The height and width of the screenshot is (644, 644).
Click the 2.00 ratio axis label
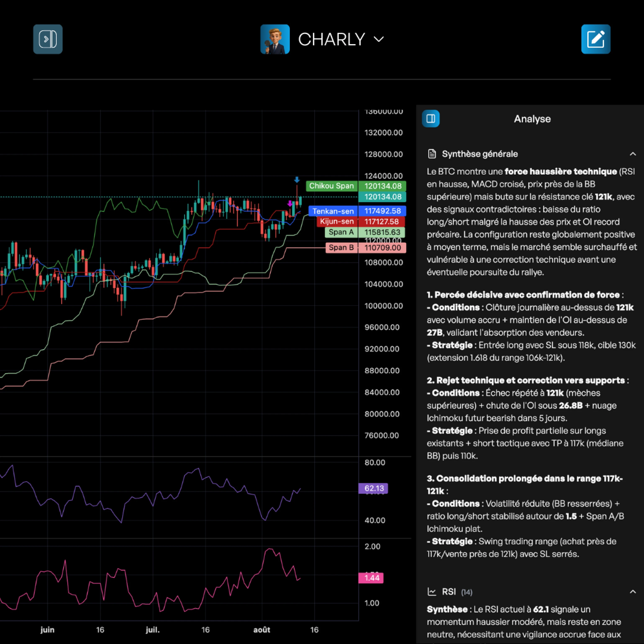coord(373,546)
